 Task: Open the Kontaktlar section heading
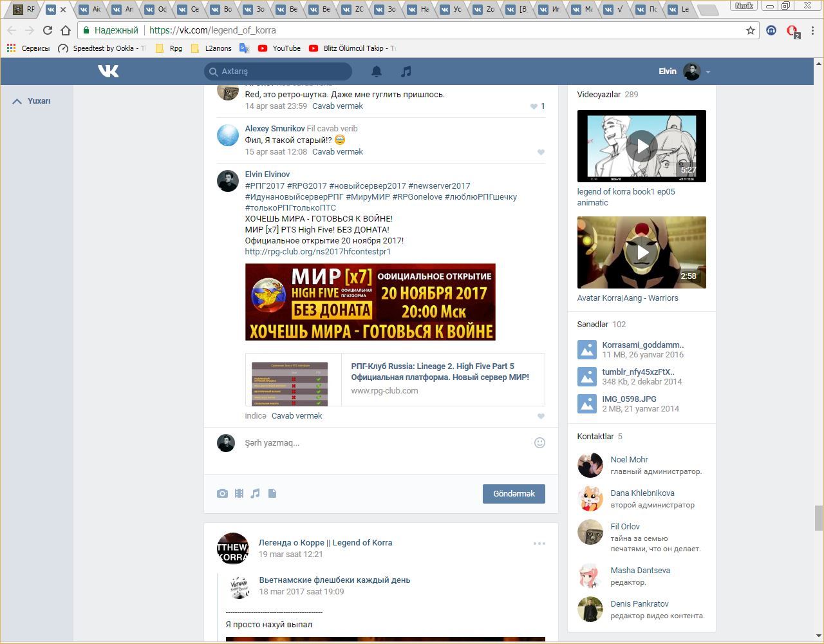pyautogui.click(x=595, y=437)
